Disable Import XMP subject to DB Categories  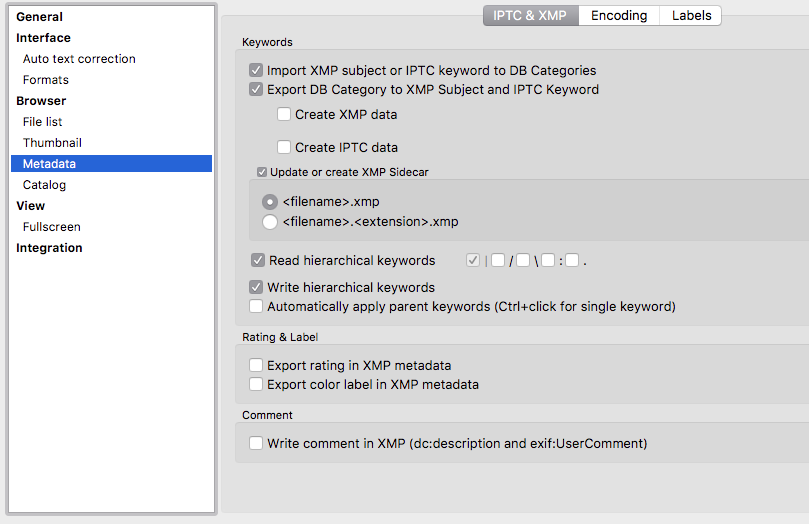click(x=257, y=71)
